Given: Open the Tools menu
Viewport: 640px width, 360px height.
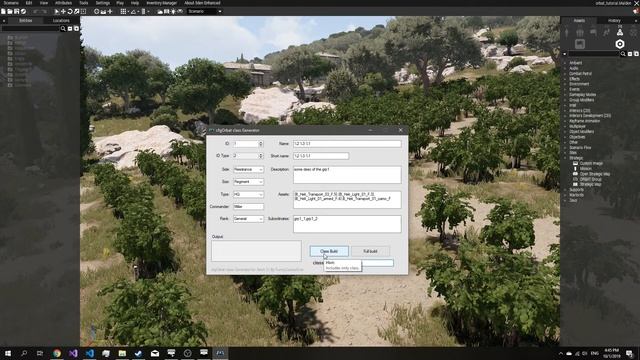Looking at the screenshot, I should point(84,3).
